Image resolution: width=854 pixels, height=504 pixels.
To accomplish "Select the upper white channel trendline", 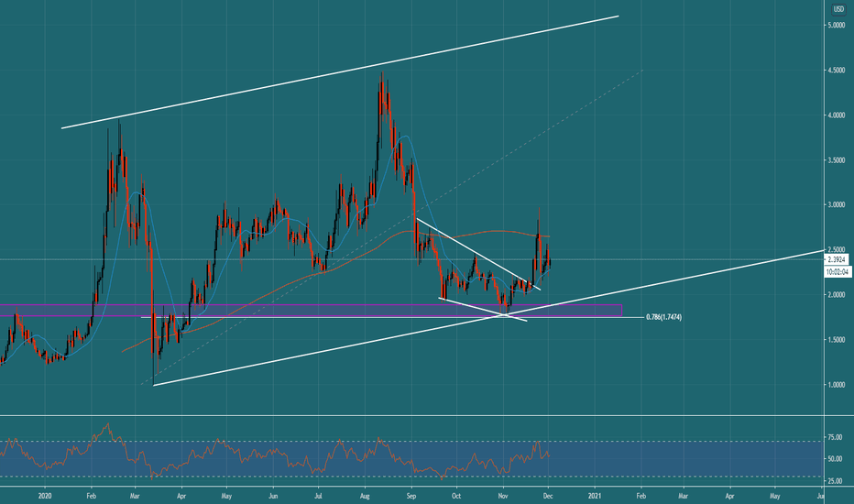I will [x=340, y=72].
